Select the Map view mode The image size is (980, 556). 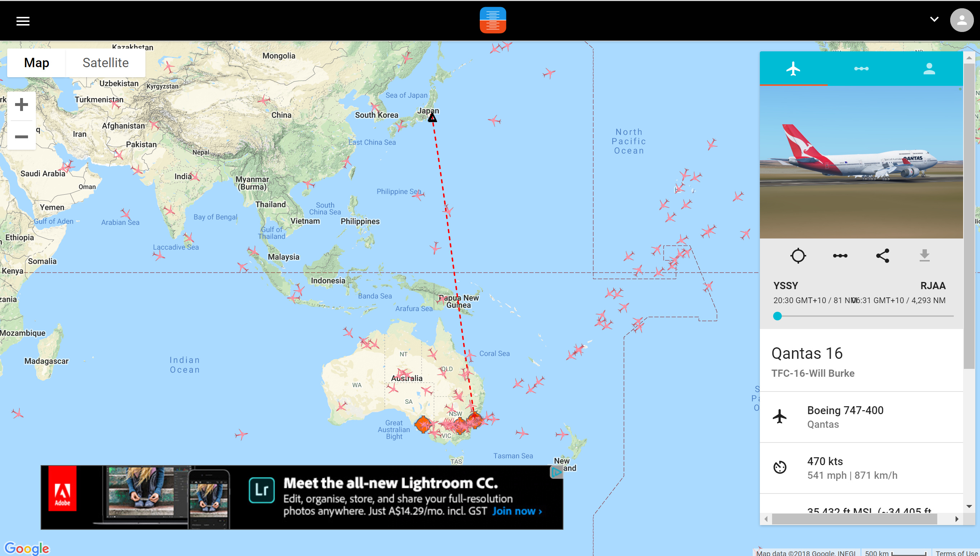pos(37,62)
